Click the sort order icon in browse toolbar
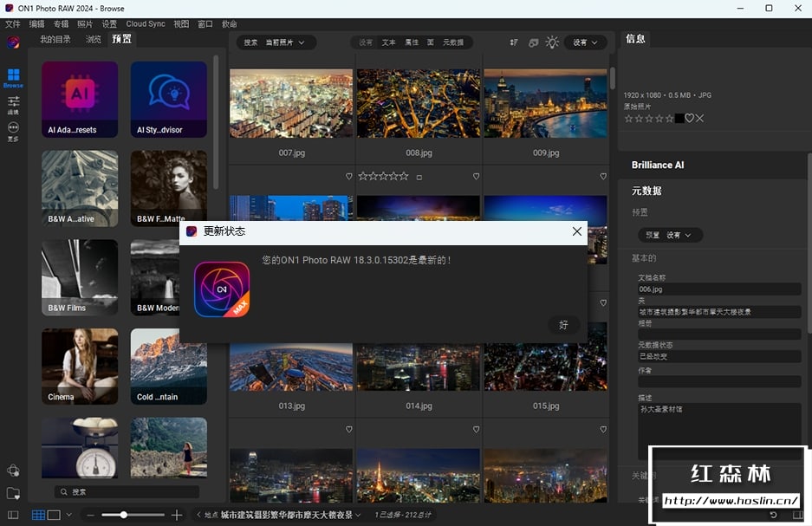Screen dimensions: 812x526 [514, 42]
